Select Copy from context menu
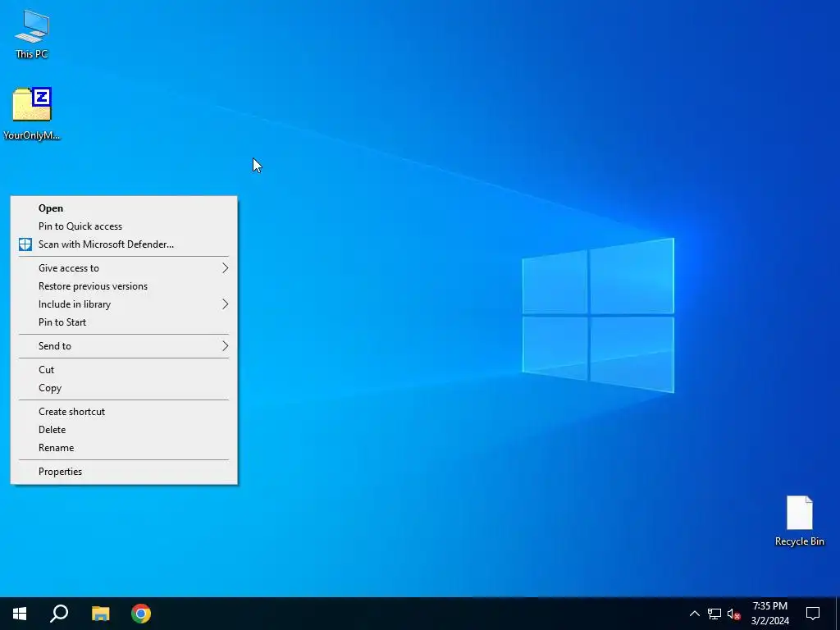The image size is (840, 630). click(x=124, y=388)
